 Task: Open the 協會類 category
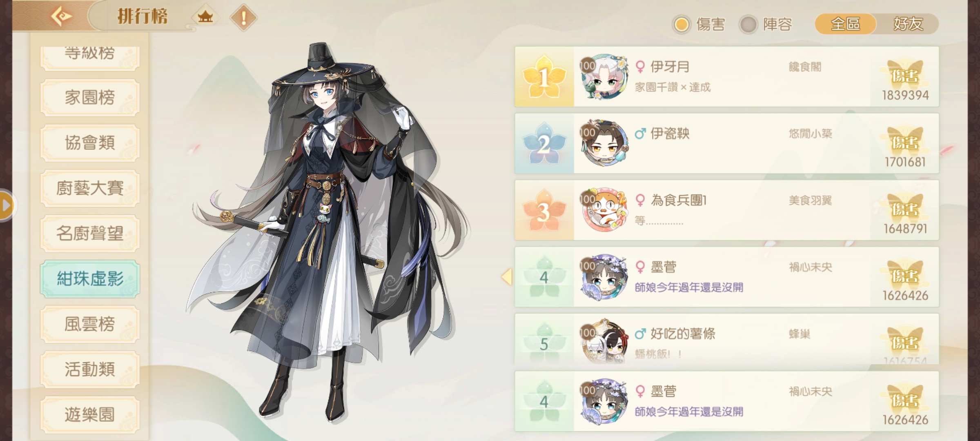coord(90,143)
